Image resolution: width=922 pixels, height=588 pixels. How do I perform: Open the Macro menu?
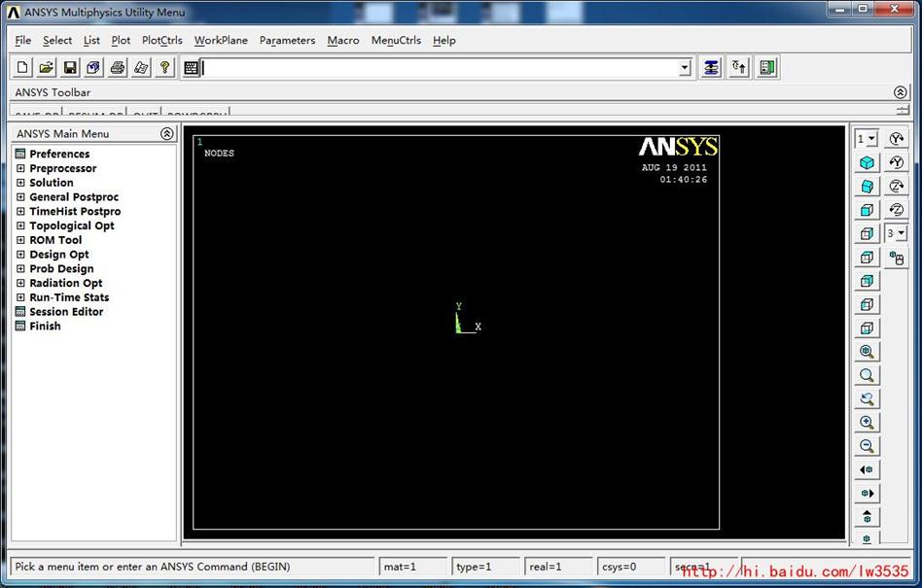(x=343, y=40)
